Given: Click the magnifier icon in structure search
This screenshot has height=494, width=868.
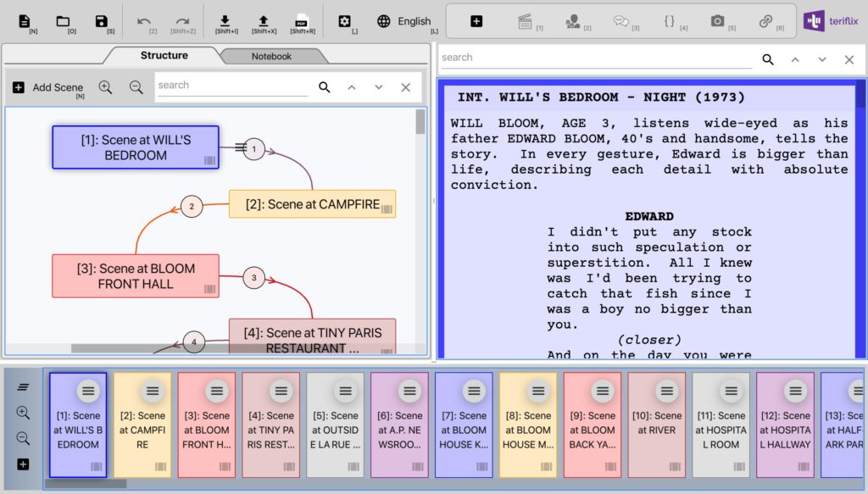Looking at the screenshot, I should point(325,86).
